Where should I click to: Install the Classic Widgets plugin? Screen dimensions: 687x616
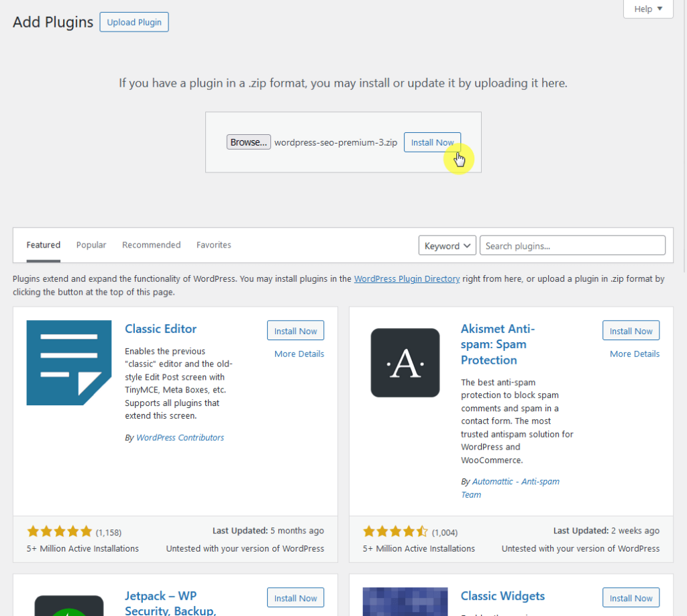click(631, 598)
